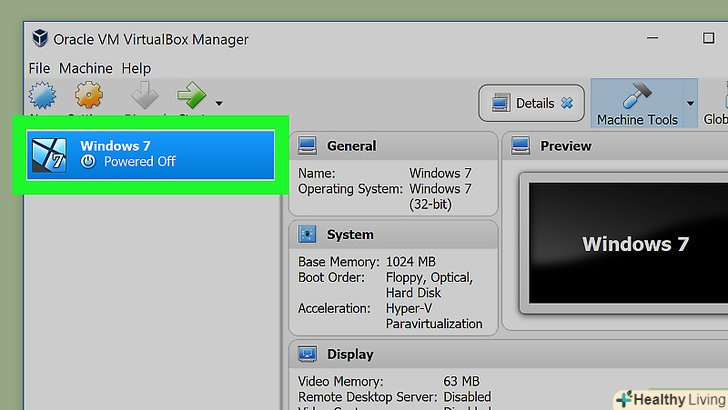This screenshot has width=728, height=410.
Task: Click the Details button
Action: coord(531,103)
